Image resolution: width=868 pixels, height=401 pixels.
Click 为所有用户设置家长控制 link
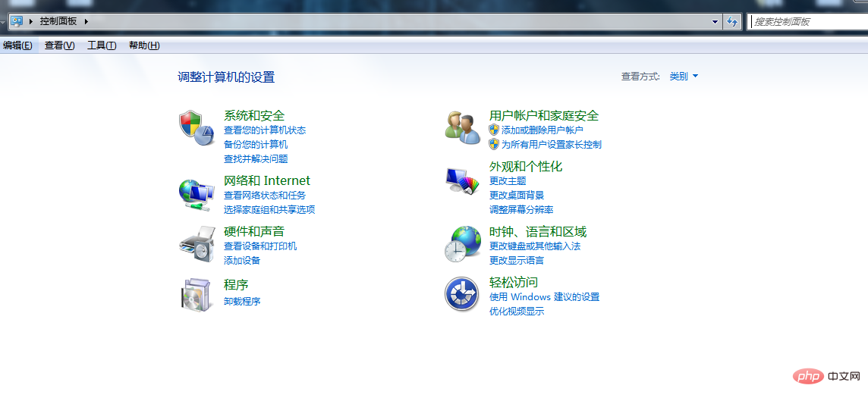pos(552,145)
